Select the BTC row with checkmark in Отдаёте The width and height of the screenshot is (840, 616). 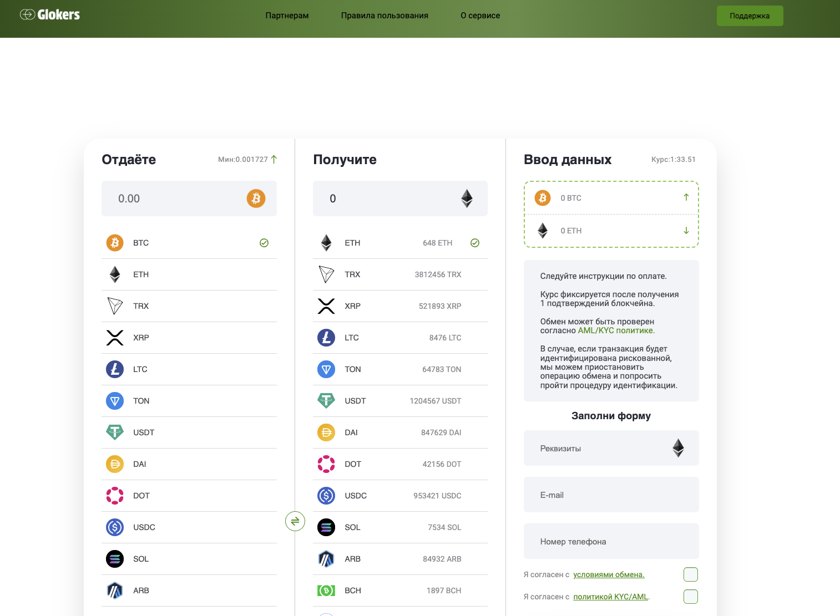click(189, 243)
